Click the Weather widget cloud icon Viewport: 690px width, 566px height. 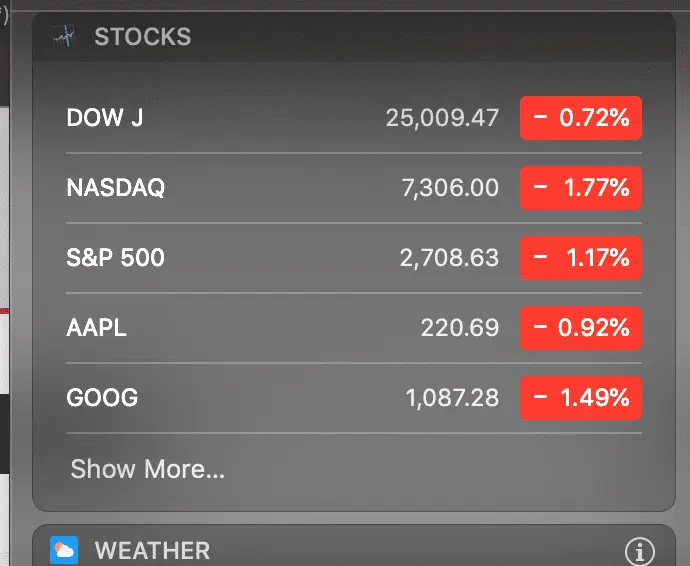(64, 550)
